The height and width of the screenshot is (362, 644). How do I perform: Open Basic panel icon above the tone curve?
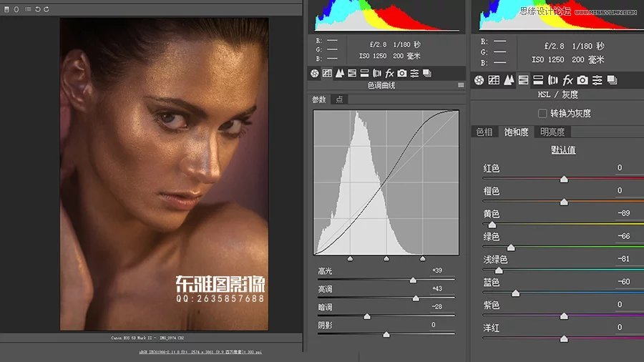(315, 73)
